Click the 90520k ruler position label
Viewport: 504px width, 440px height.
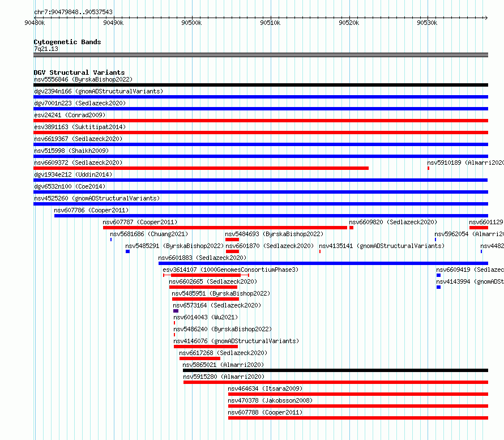click(349, 23)
